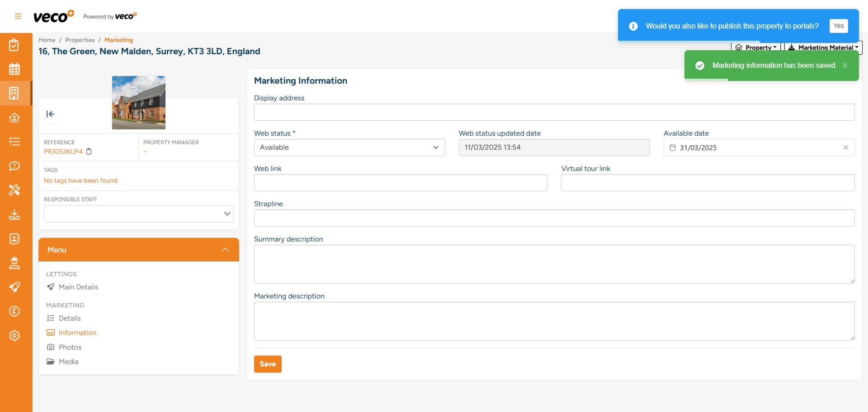Click inside the Strapline input field
The height and width of the screenshot is (412, 868).
pos(554,218)
